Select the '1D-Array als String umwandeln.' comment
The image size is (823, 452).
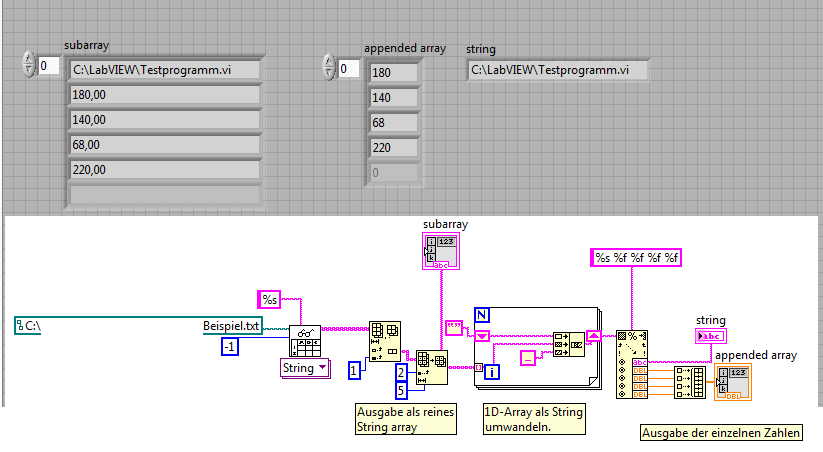coord(534,419)
